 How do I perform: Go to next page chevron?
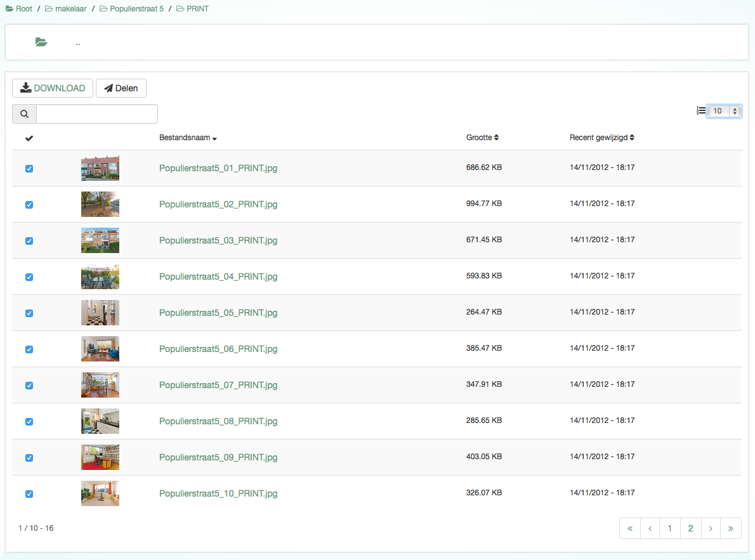tap(711, 528)
